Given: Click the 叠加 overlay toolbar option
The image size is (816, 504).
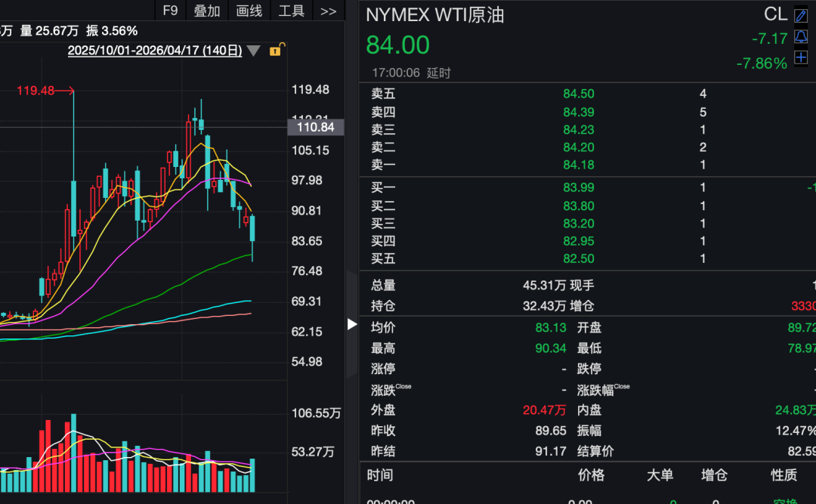Looking at the screenshot, I should [x=206, y=11].
